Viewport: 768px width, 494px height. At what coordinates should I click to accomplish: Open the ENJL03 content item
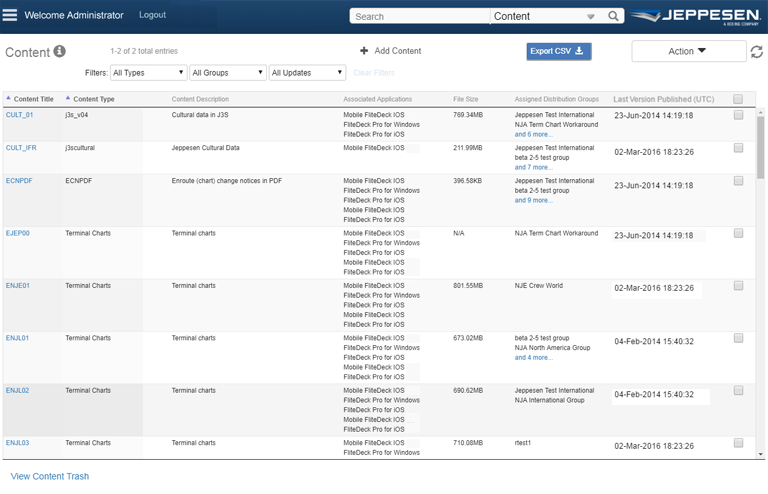[17, 443]
